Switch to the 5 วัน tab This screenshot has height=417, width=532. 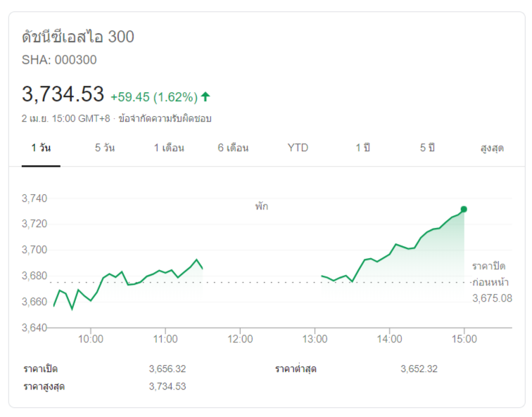coord(105,148)
